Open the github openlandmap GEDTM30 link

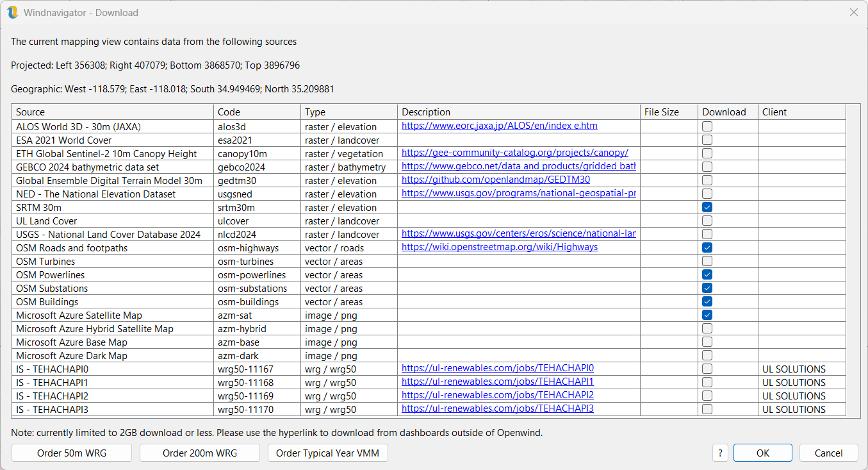pos(496,180)
